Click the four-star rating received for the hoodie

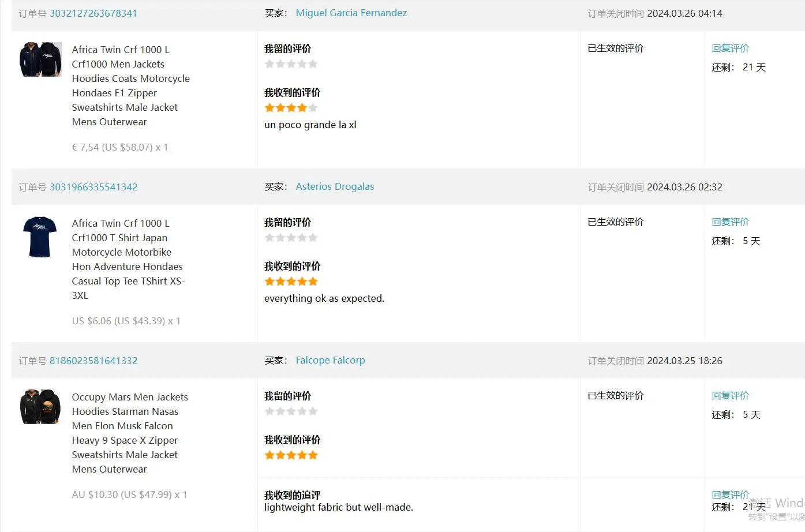click(x=291, y=108)
